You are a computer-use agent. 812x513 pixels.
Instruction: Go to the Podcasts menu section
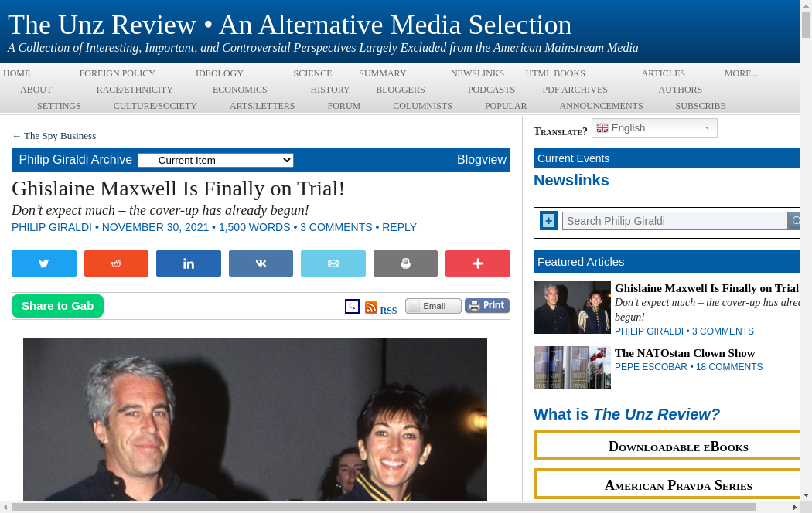click(491, 90)
